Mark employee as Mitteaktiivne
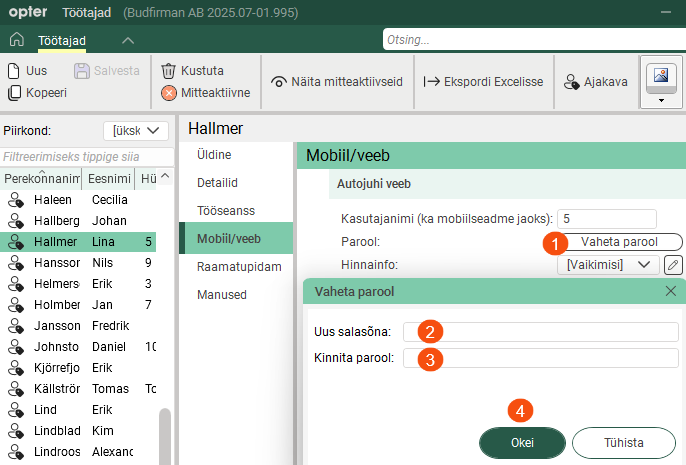The height and width of the screenshot is (465, 686). [x=169, y=93]
